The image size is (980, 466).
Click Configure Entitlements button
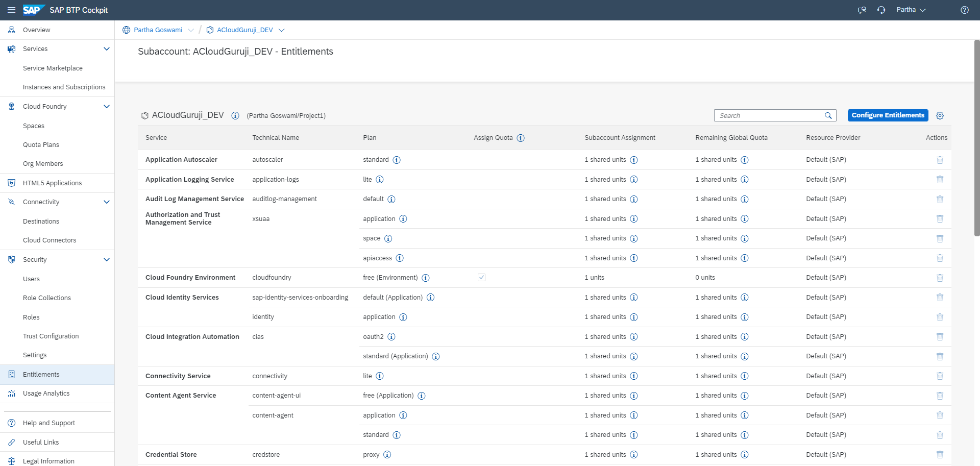pos(888,115)
